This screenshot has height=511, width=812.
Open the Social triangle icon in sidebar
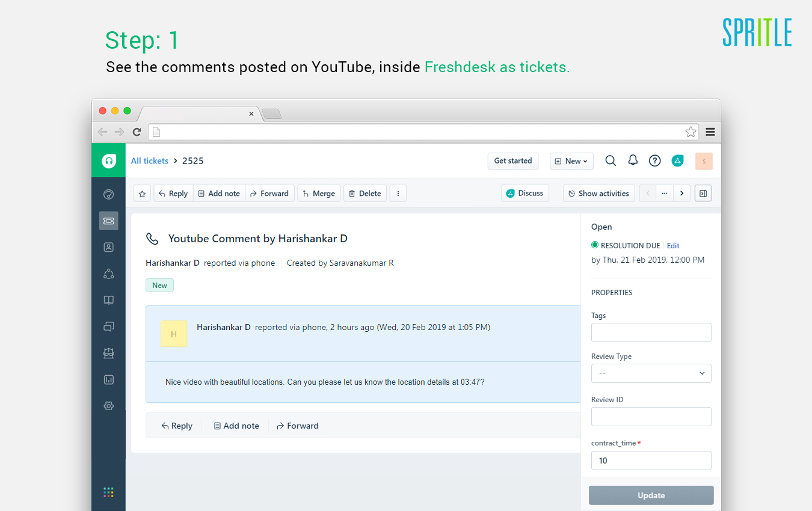[x=108, y=274]
